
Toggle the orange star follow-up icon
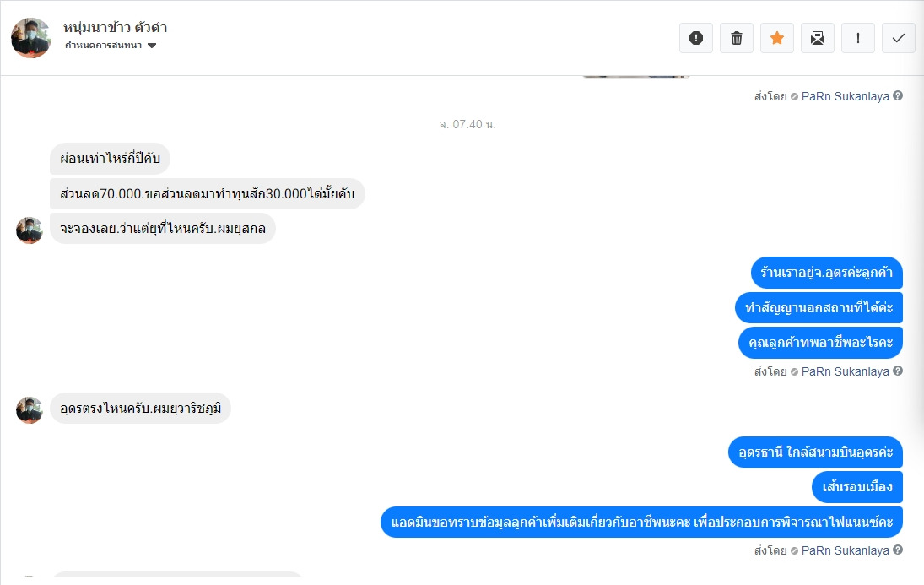click(777, 38)
